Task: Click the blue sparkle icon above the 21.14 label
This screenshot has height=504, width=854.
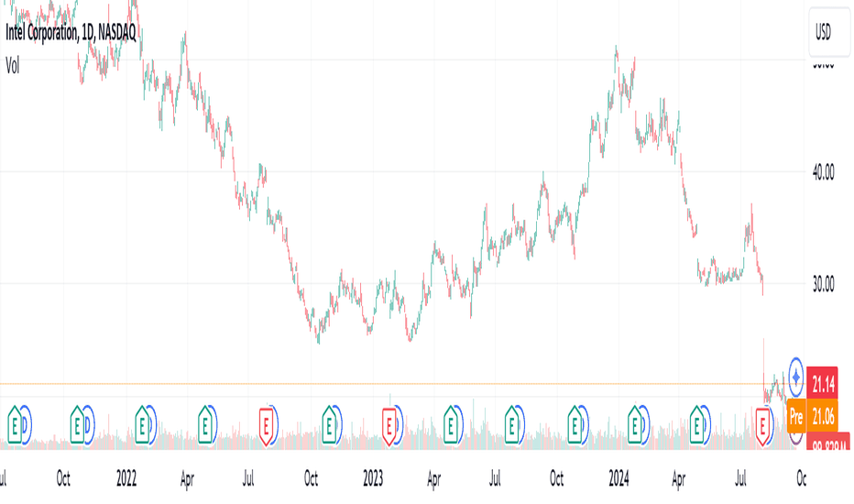Action: tap(795, 377)
